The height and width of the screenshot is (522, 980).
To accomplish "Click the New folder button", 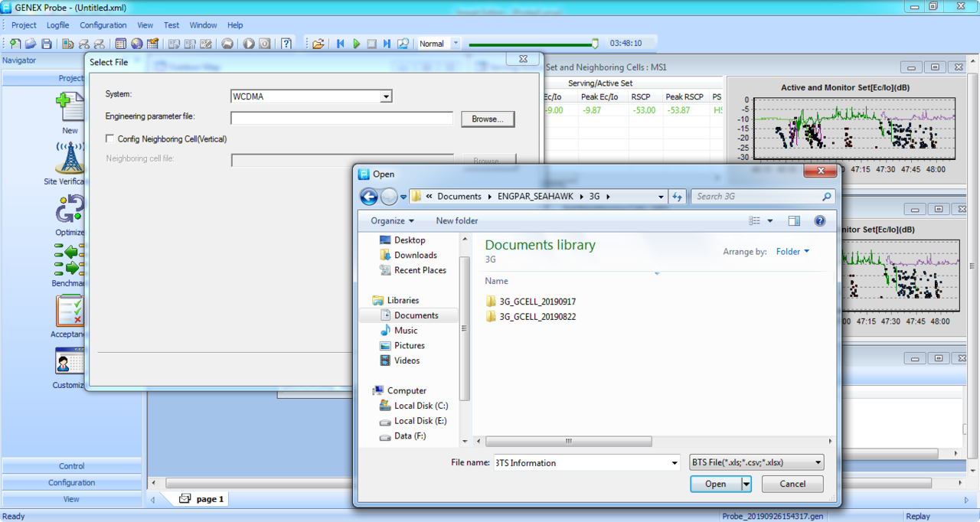I will point(457,220).
